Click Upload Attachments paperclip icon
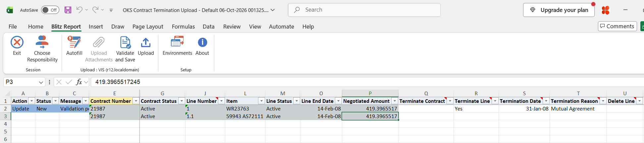Screen dimensions: 644x143 (99, 42)
